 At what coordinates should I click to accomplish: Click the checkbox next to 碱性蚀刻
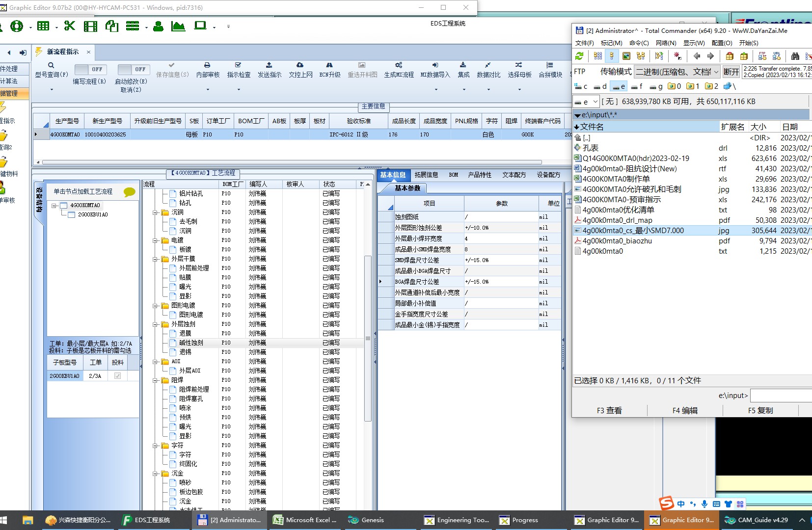[x=173, y=343]
